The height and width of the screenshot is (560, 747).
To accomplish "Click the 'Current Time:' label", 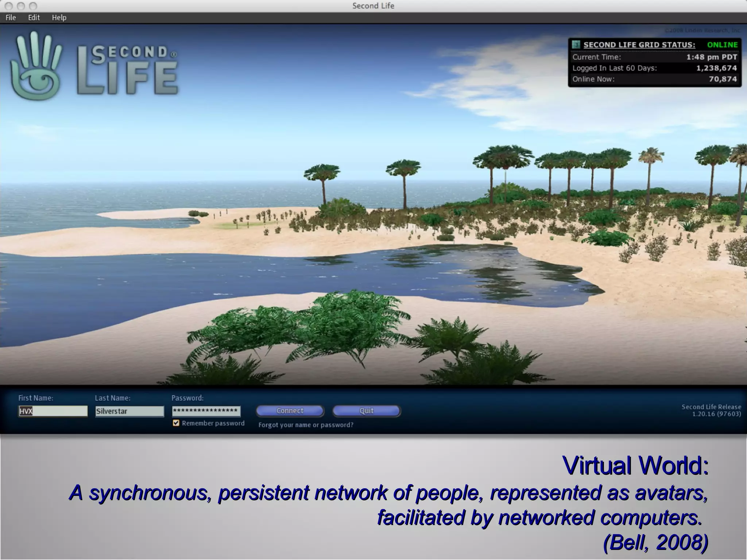I will click(x=596, y=57).
